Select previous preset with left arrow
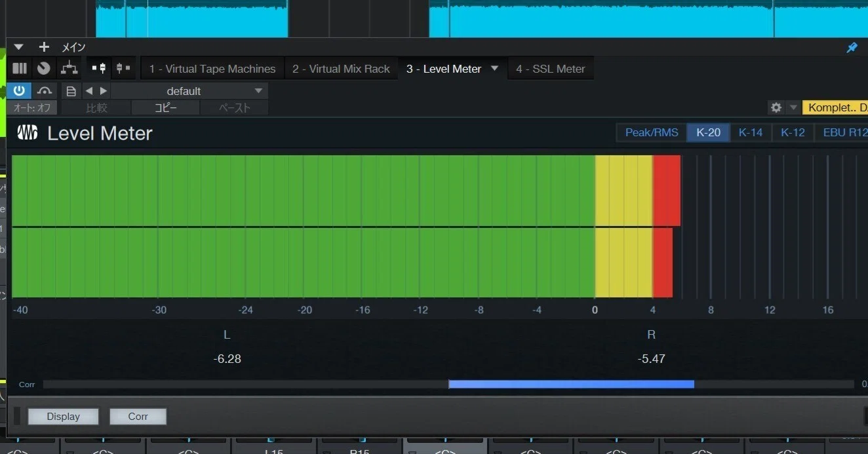This screenshot has height=454, width=868. coord(89,91)
